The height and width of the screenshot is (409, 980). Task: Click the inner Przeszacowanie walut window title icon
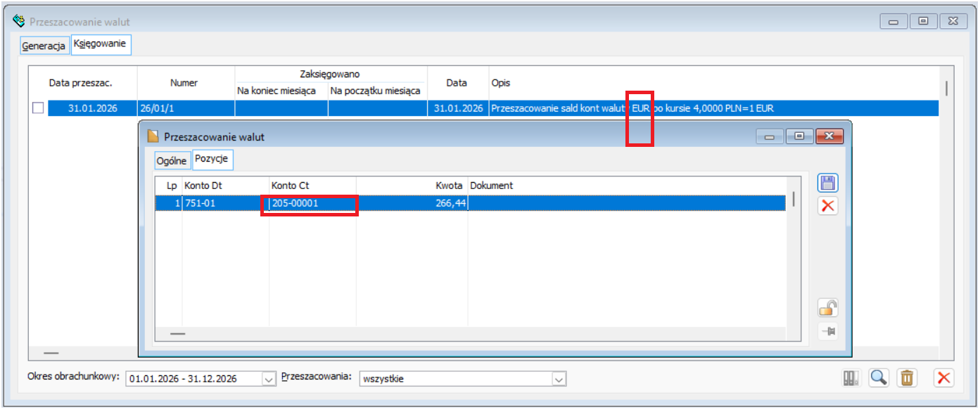[153, 136]
